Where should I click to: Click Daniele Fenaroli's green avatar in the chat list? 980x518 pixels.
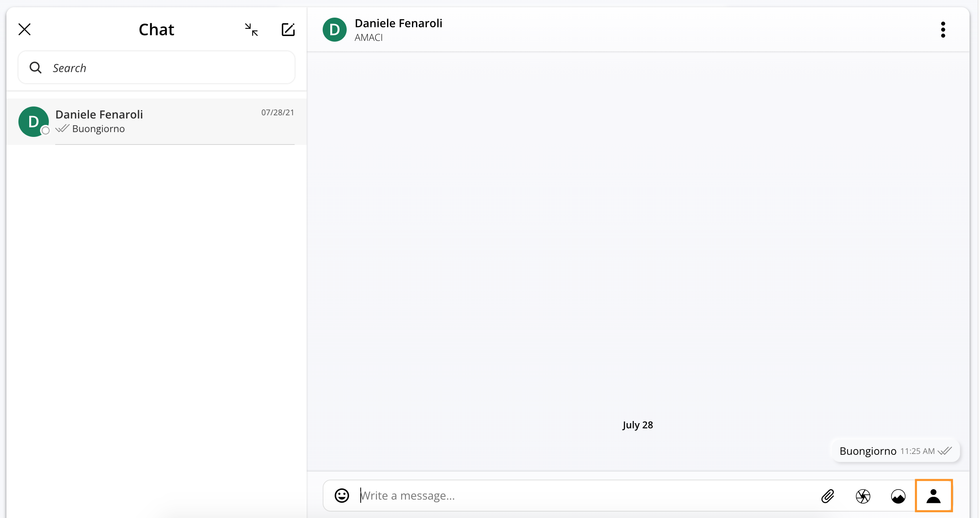pyautogui.click(x=34, y=121)
